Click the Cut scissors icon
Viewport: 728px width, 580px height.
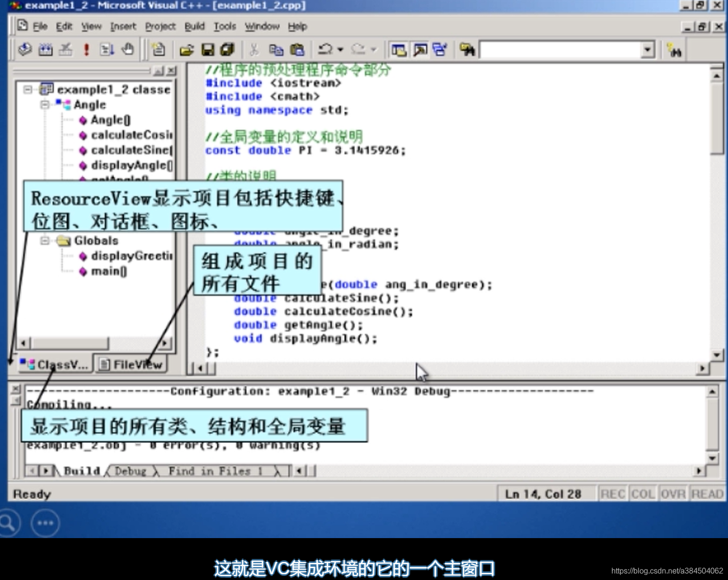click(x=254, y=50)
